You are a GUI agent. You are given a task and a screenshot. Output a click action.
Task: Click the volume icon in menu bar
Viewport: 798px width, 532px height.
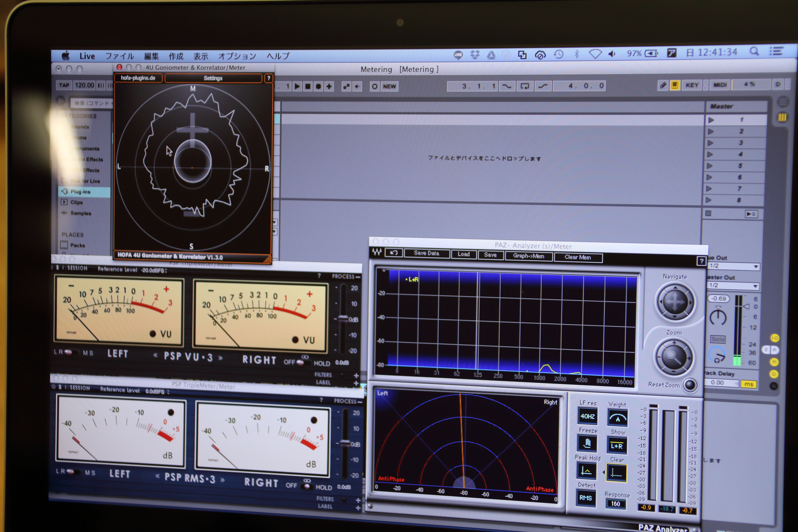click(612, 54)
